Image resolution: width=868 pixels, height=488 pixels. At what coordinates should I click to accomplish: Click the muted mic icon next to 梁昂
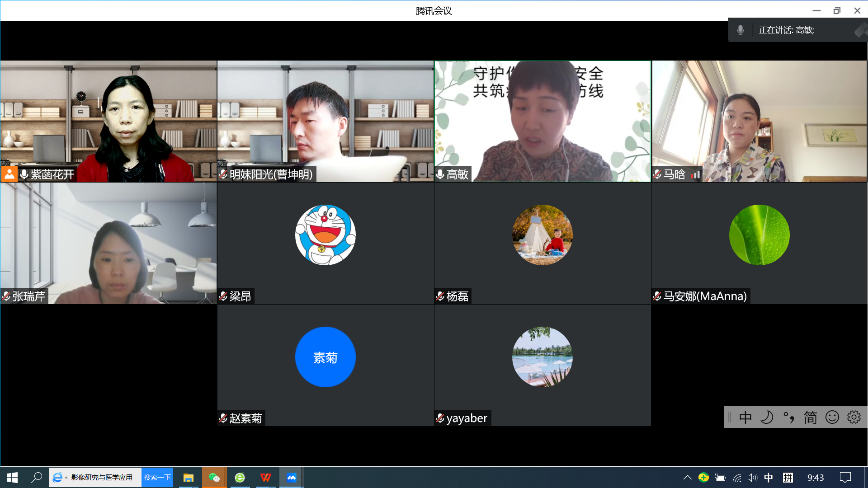[x=223, y=296]
